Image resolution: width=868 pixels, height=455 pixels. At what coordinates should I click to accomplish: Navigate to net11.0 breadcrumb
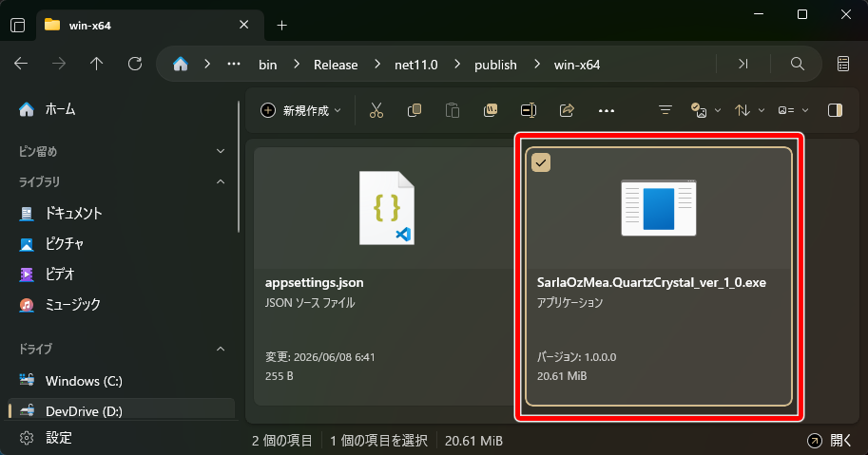pyautogui.click(x=415, y=65)
